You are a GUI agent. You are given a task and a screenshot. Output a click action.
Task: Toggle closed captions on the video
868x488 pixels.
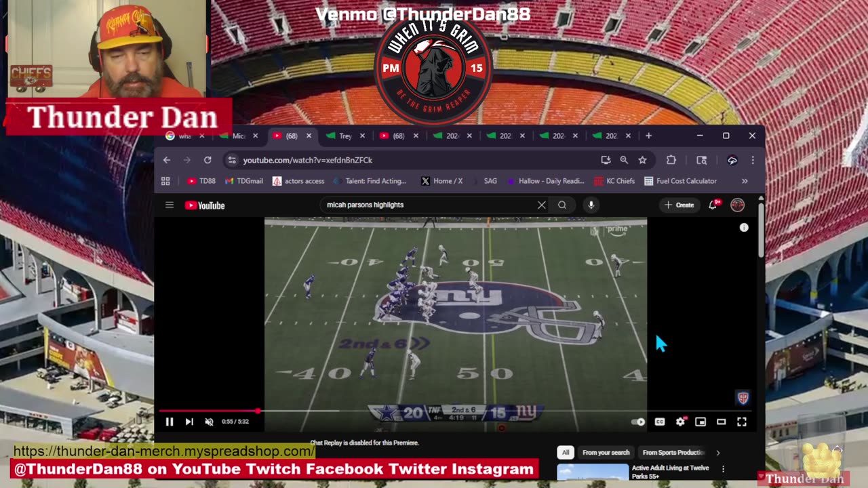tap(660, 422)
